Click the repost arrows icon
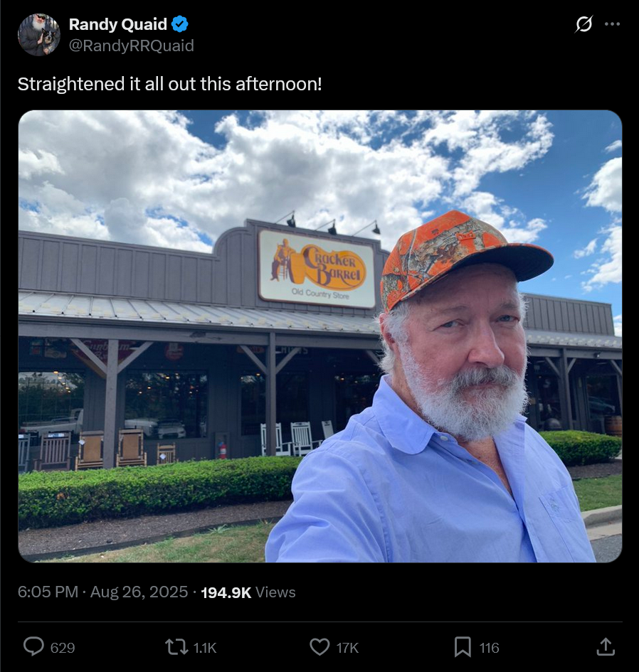Screen dimensions: 639x672 pos(176,647)
